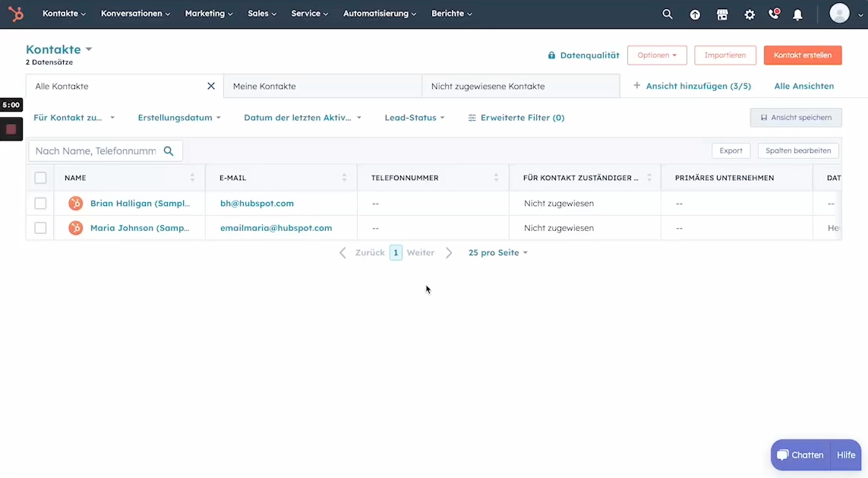The image size is (868, 478).
Task: Open the Service navigation menu
Action: [309, 13]
